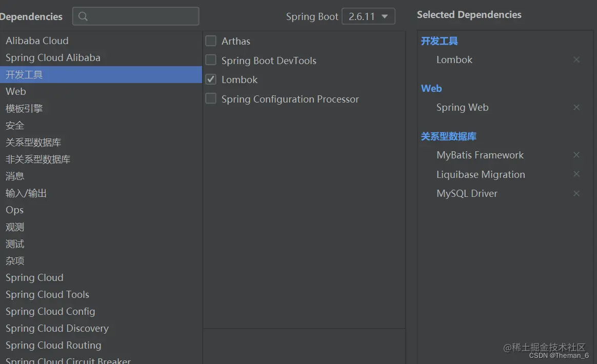597x364 pixels.
Task: Remove MyBatis Framework from Selected Dependencies
Action: [576, 155]
